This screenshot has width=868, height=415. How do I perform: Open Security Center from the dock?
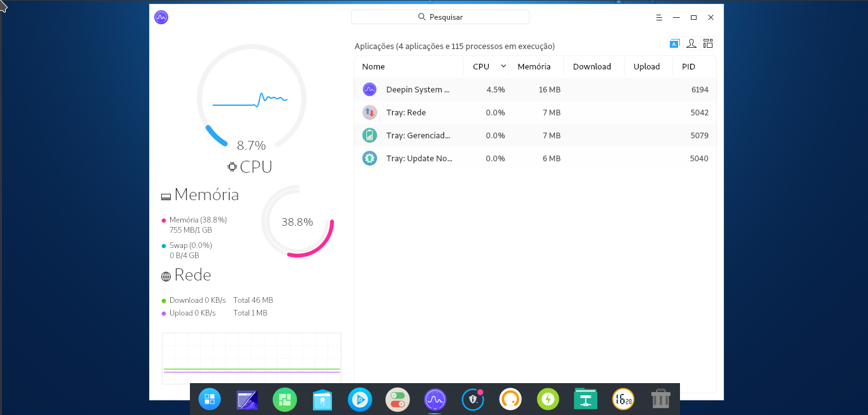click(473, 399)
